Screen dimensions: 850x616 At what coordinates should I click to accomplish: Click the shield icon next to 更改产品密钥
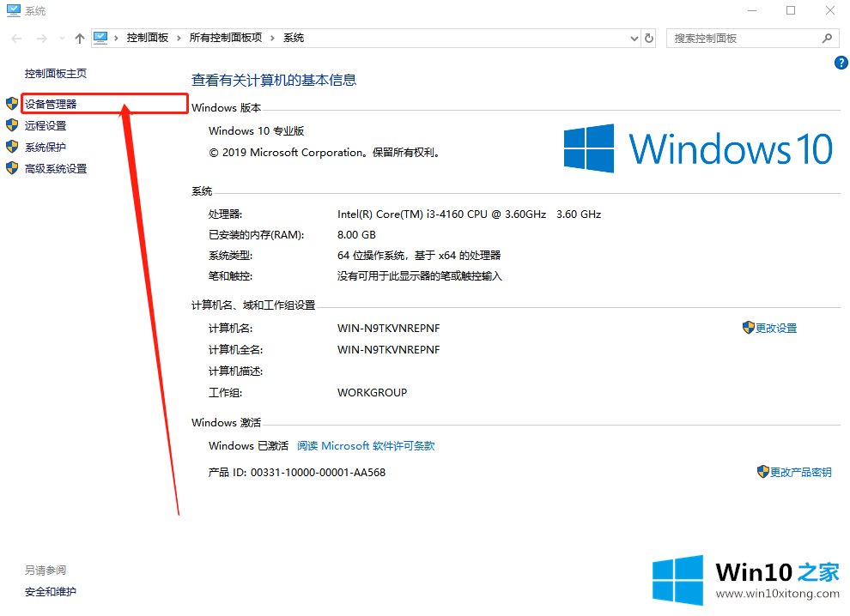[x=763, y=472]
